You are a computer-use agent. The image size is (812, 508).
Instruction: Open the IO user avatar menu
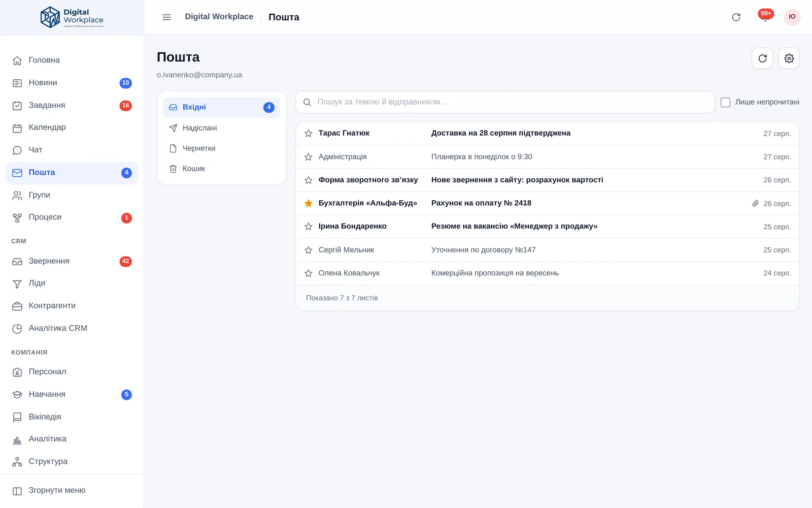point(792,17)
